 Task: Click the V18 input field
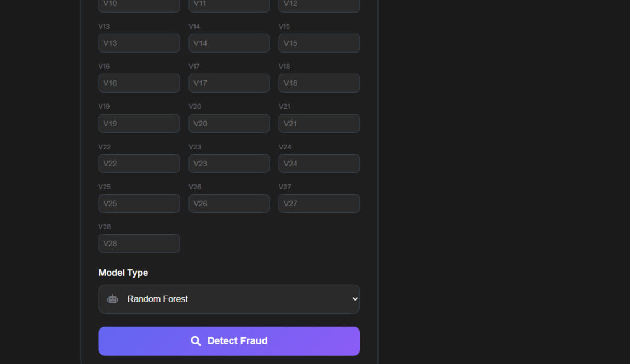tap(319, 83)
